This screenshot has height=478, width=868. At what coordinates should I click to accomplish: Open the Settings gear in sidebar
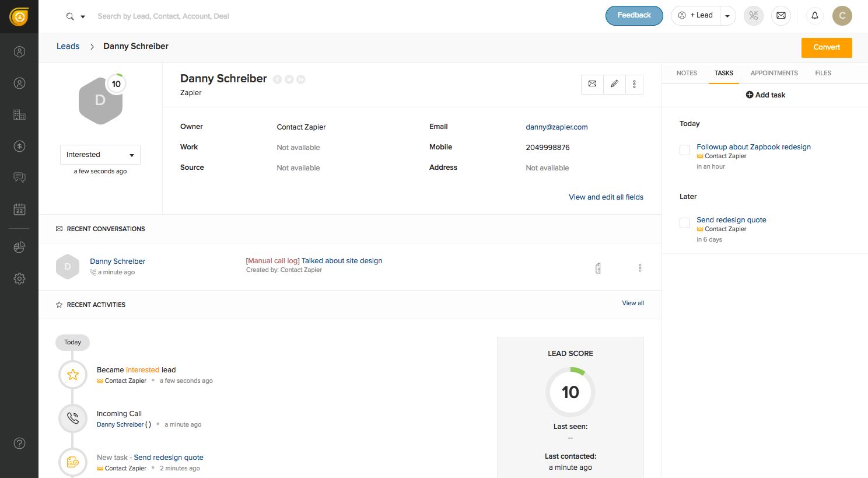pyautogui.click(x=19, y=278)
